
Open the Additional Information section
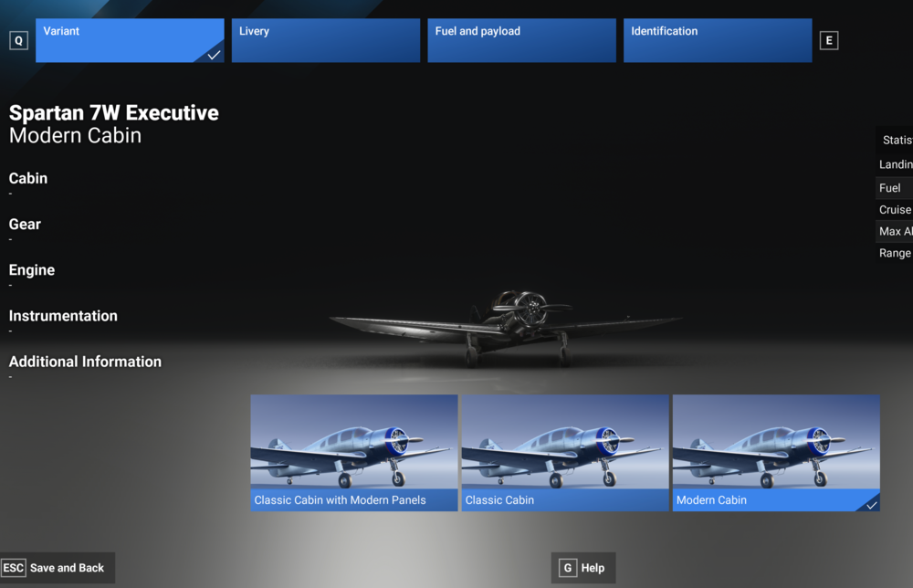tap(85, 362)
